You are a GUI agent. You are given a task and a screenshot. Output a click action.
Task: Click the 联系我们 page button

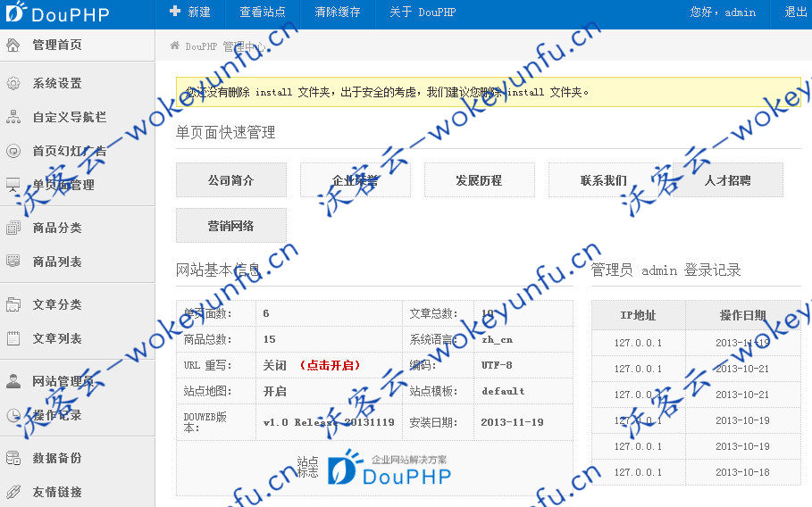[604, 180]
